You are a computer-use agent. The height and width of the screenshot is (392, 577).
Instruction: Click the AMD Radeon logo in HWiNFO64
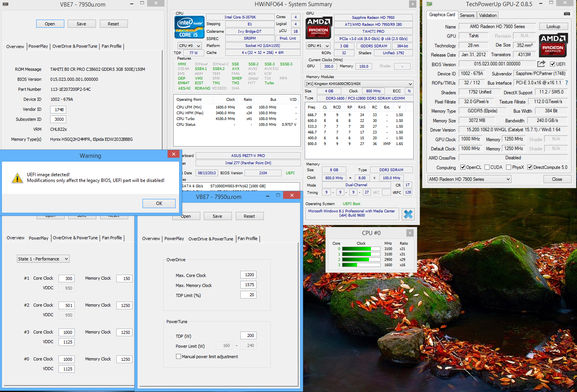click(x=319, y=28)
